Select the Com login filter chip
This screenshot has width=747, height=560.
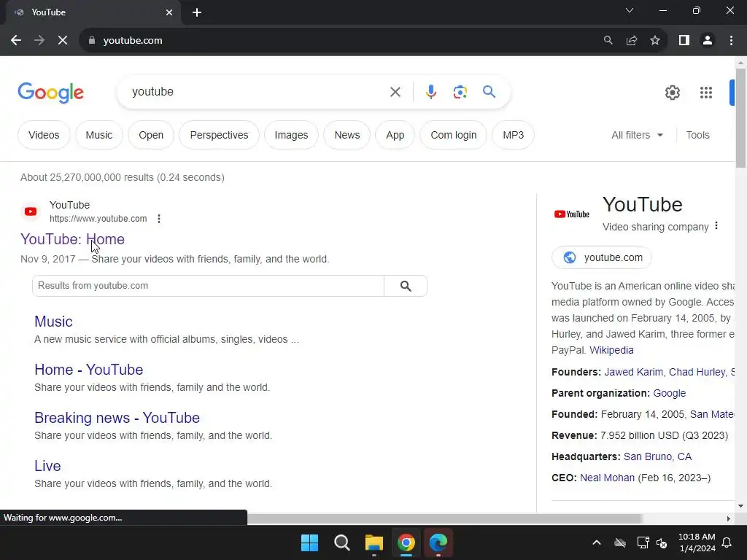[454, 135]
